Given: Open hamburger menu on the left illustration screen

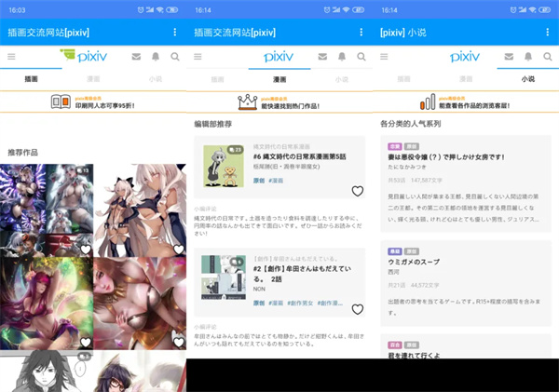Looking at the screenshot, I should [11, 57].
